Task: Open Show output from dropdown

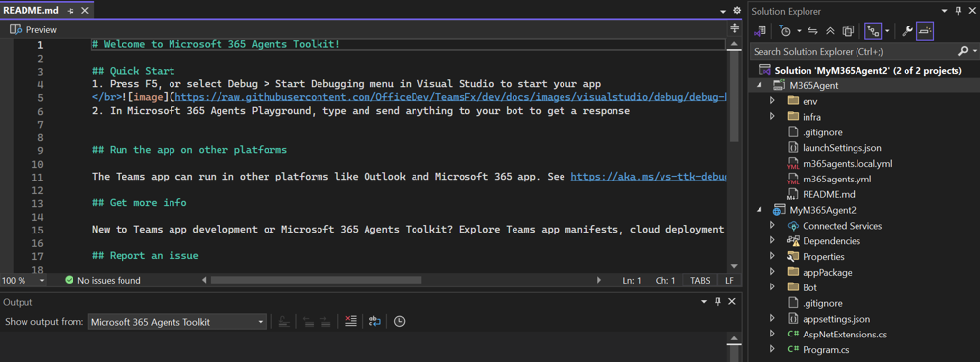Action: 176,322
